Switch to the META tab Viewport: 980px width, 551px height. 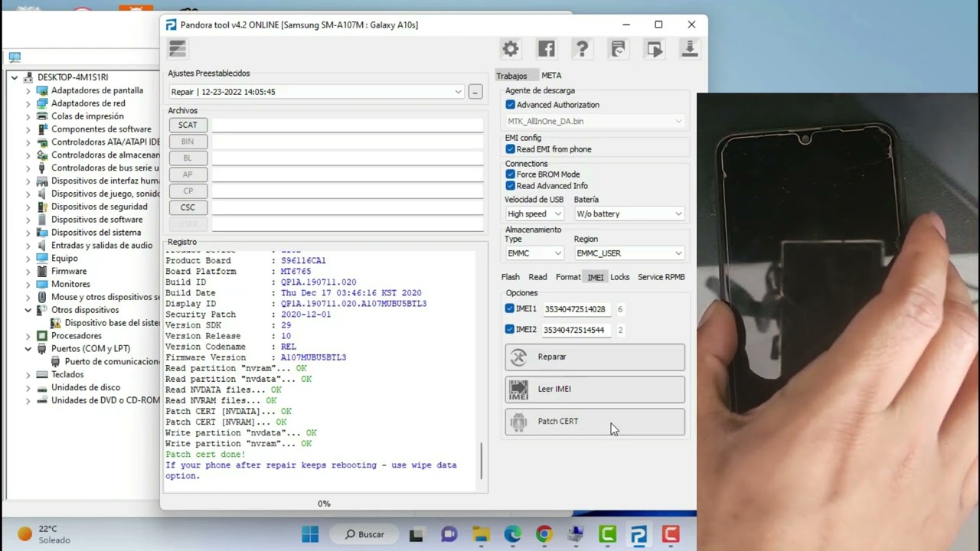click(x=551, y=76)
